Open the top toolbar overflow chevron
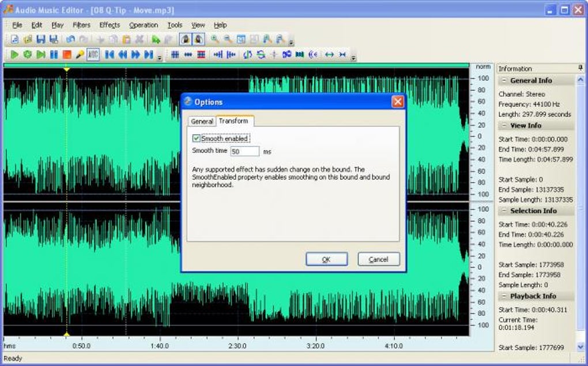Image resolution: width=588 pixels, height=366 pixels. tap(291, 43)
